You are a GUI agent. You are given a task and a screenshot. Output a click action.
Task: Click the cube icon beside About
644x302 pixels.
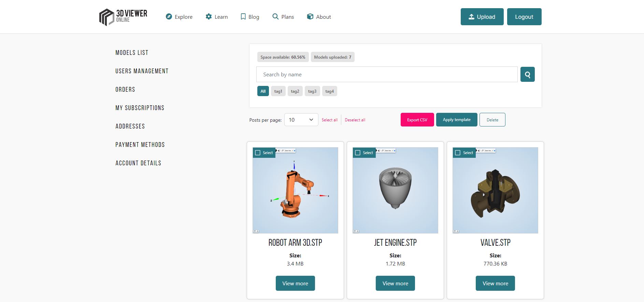pos(310,17)
